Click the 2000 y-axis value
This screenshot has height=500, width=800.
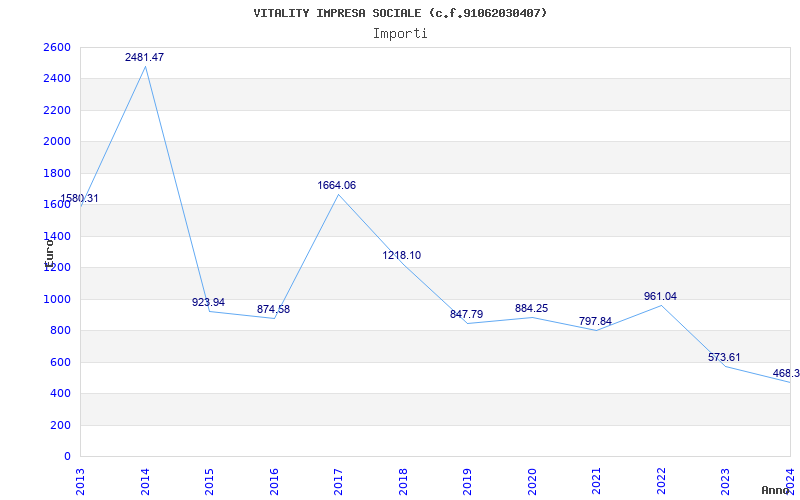click(x=58, y=142)
